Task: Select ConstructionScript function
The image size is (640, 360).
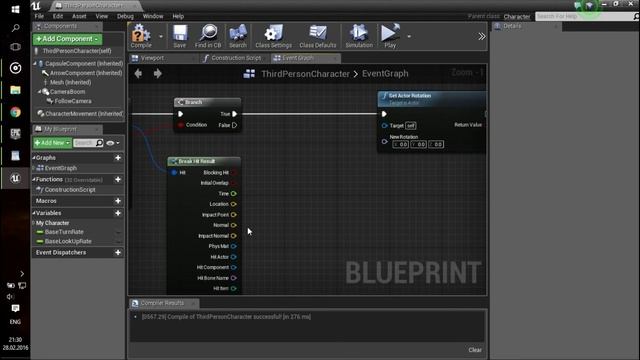Action: pyautogui.click(x=70, y=190)
